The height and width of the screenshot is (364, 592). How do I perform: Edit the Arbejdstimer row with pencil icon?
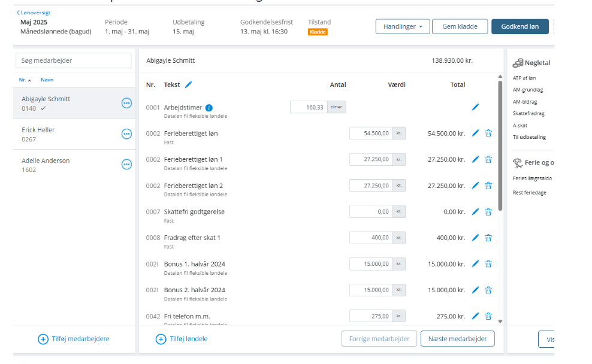[x=475, y=107]
